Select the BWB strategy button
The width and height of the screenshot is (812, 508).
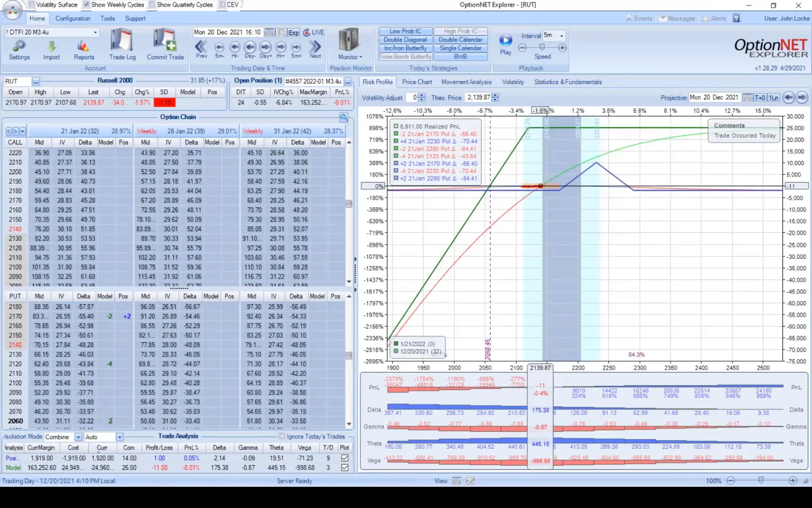(461, 56)
